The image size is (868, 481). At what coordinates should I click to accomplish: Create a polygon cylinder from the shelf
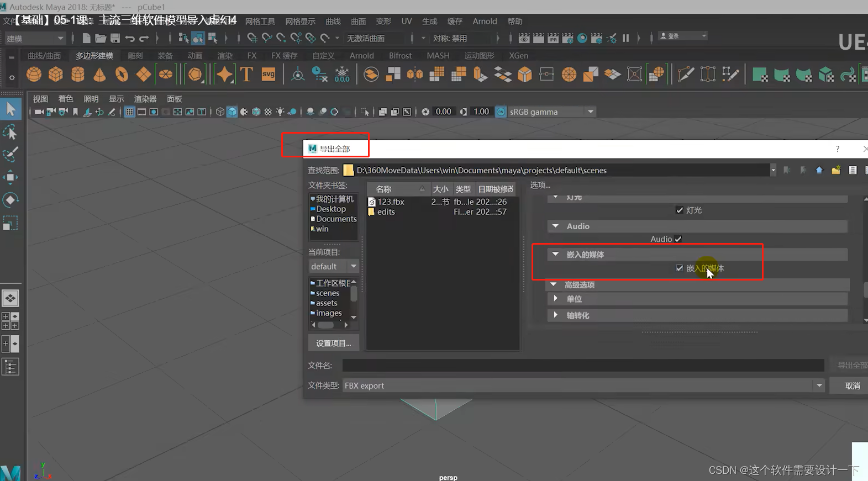tap(78, 74)
